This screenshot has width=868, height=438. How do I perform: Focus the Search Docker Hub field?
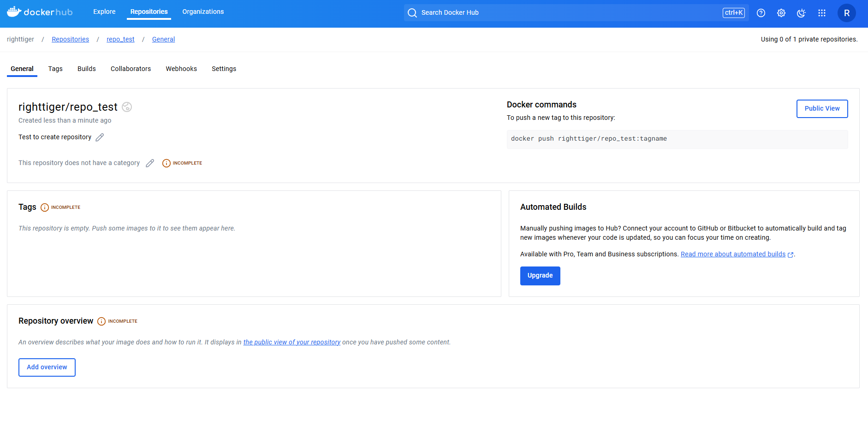[576, 13]
